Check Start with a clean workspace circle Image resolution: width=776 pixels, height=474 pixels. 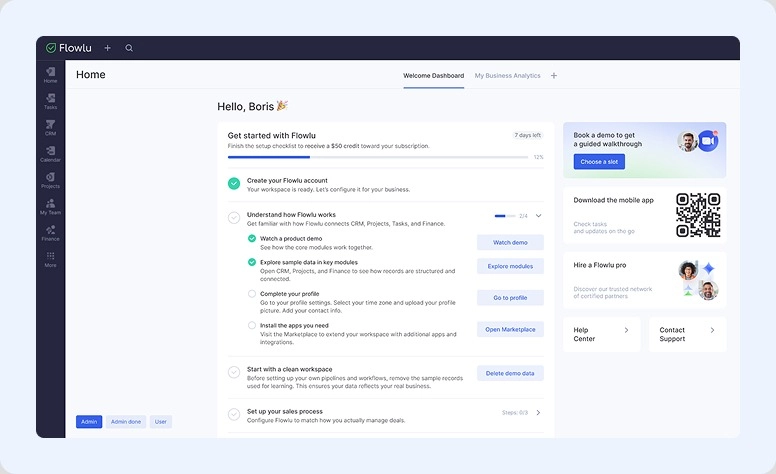pyautogui.click(x=234, y=372)
